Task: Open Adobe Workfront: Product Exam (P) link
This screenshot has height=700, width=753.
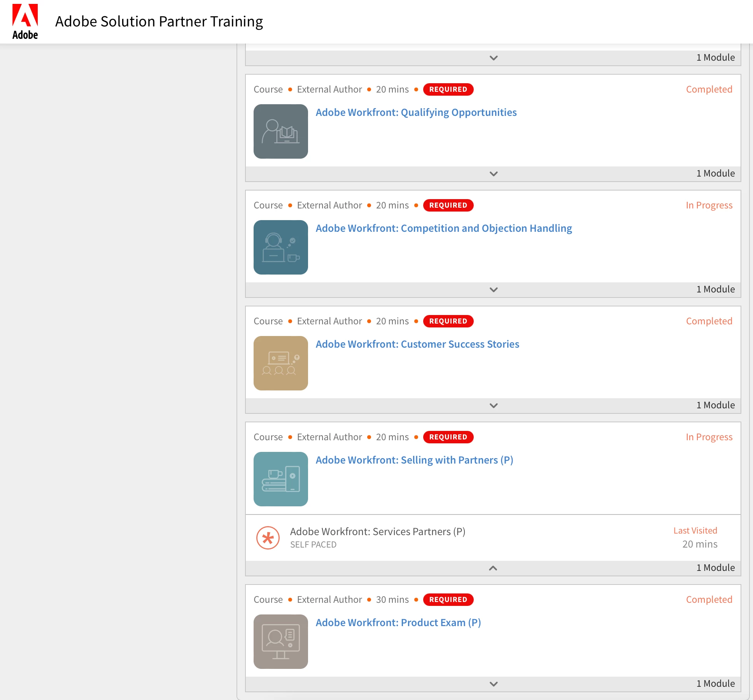Action: 398,623
